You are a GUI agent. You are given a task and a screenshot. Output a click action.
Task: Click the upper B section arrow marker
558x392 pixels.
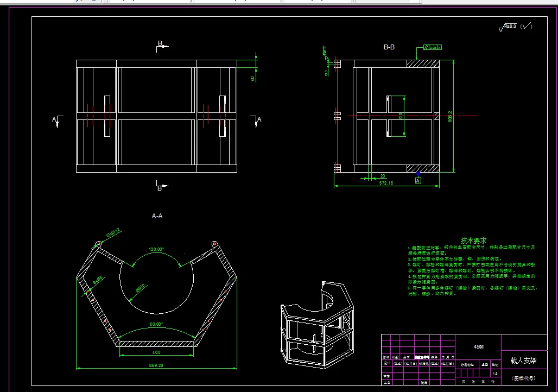point(162,46)
